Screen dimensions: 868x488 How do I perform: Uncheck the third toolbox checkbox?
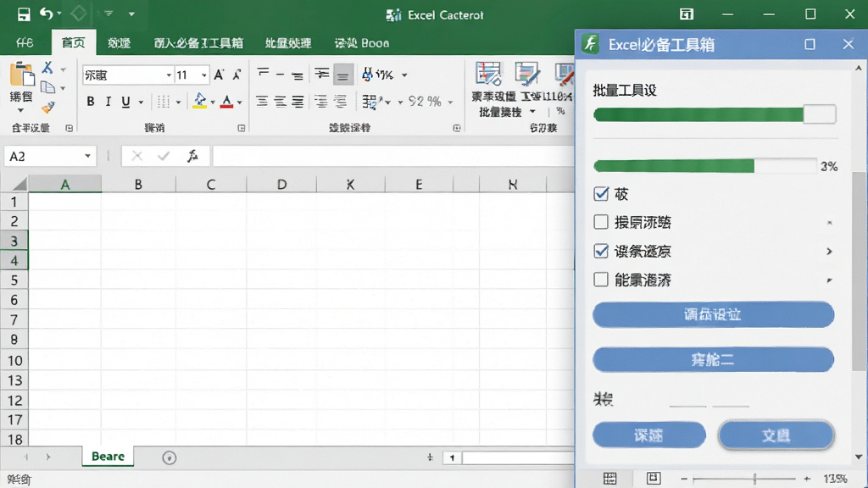pyautogui.click(x=601, y=251)
